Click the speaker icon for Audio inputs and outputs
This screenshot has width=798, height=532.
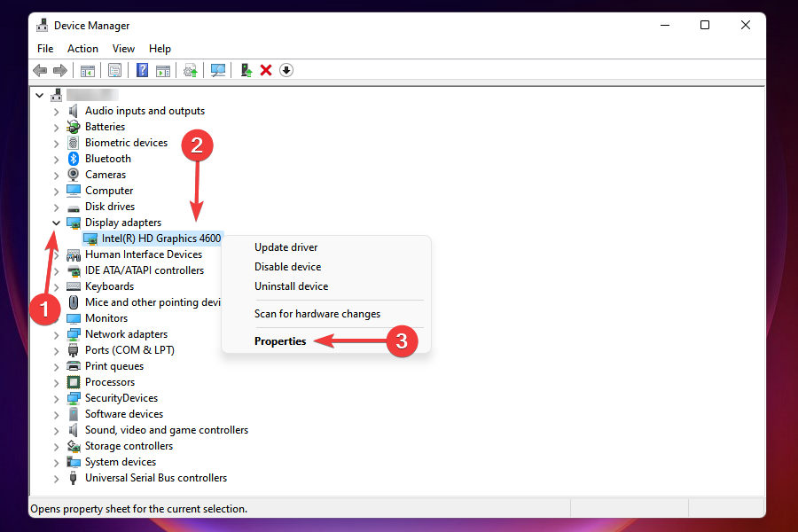point(74,111)
